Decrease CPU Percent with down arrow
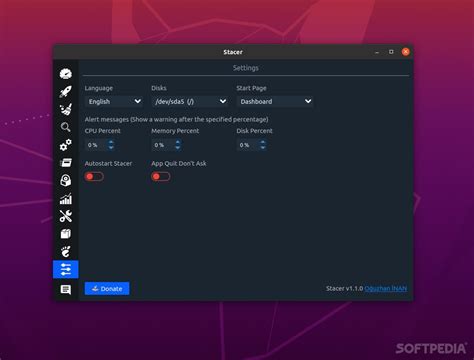Screen dimensions: 474x360 [111, 147]
